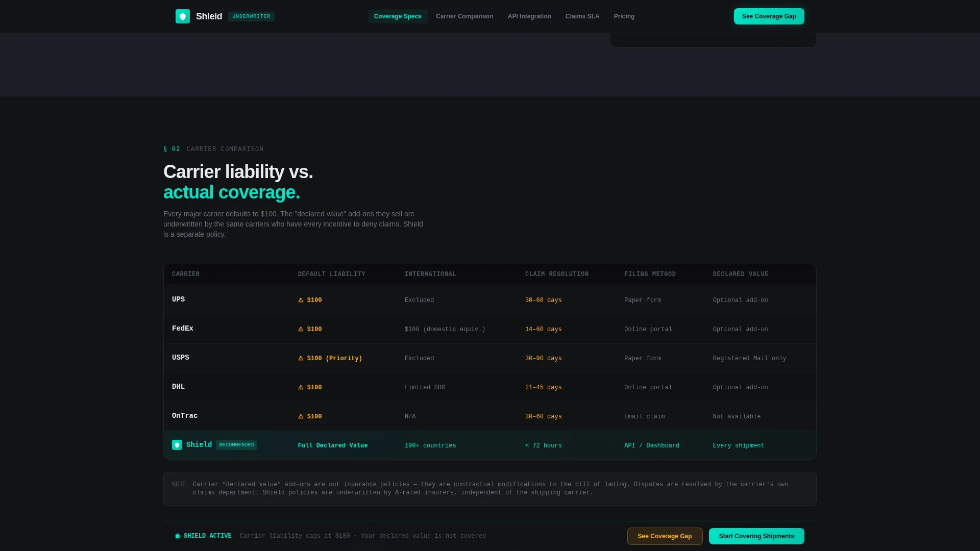
Task: Click "30–90 days" in USPS row
Action: (x=544, y=359)
